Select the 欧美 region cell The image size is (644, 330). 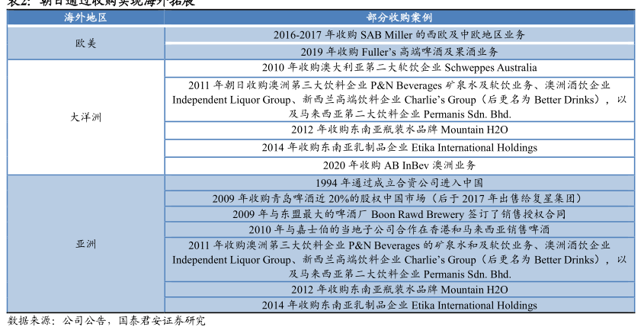[x=86, y=43]
